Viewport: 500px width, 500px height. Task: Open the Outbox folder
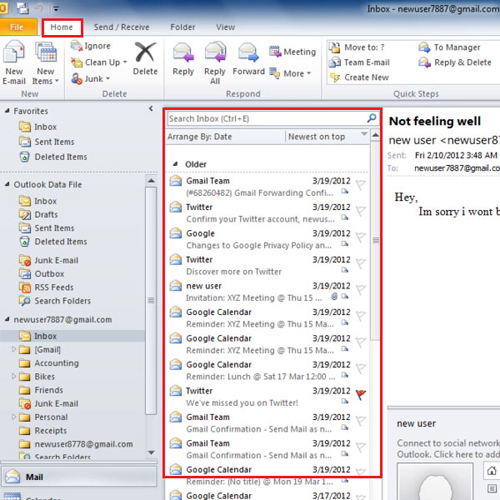coord(41,274)
